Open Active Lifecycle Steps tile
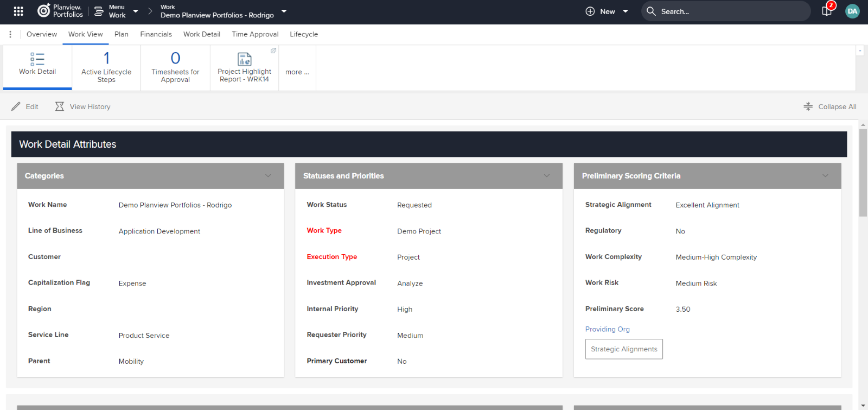The image size is (868, 410). 106,68
